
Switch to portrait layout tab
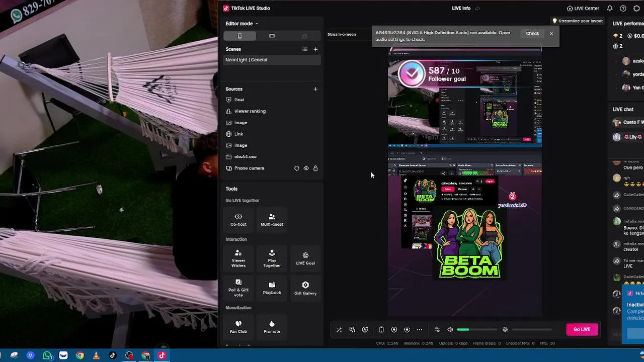click(239, 36)
